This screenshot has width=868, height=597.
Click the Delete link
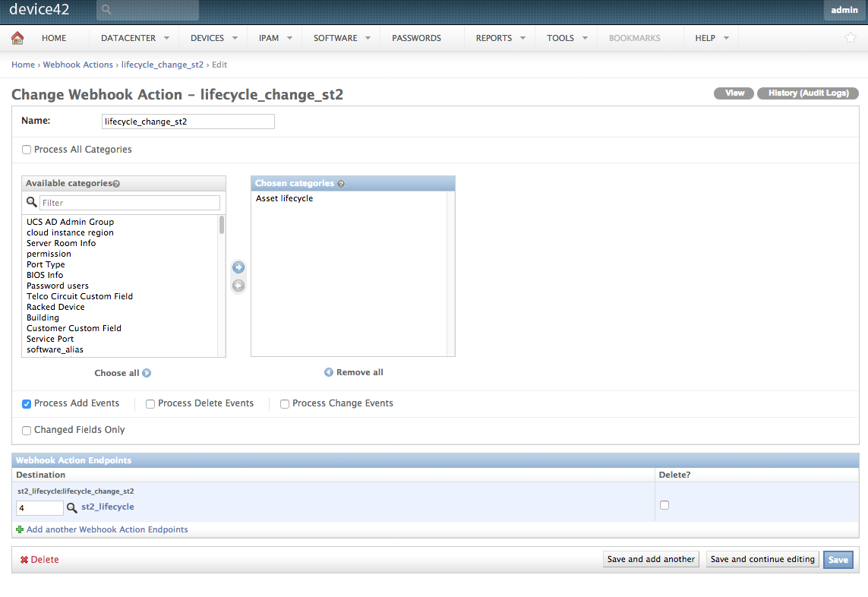pyautogui.click(x=45, y=560)
